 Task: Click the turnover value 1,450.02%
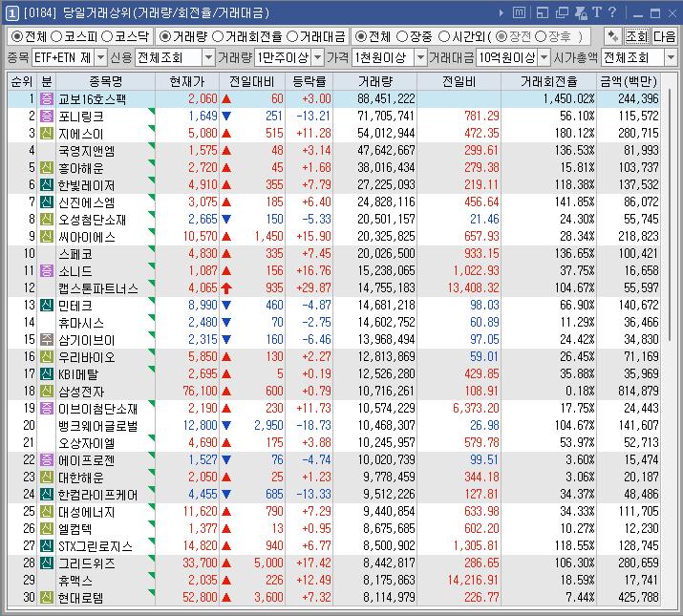coord(568,99)
